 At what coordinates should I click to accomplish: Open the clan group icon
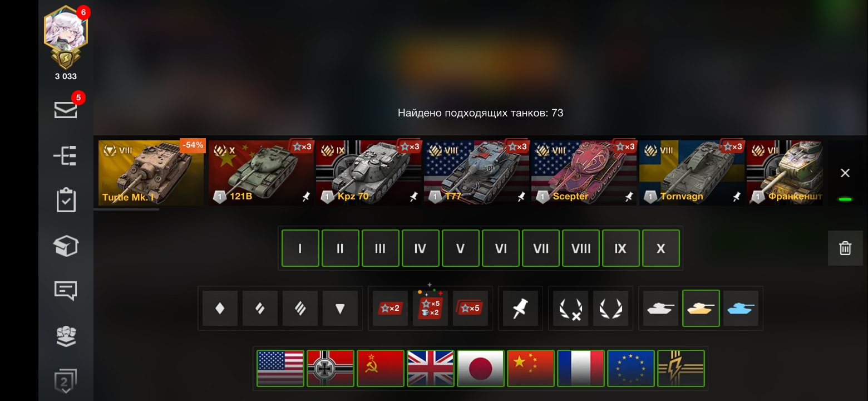click(x=66, y=336)
